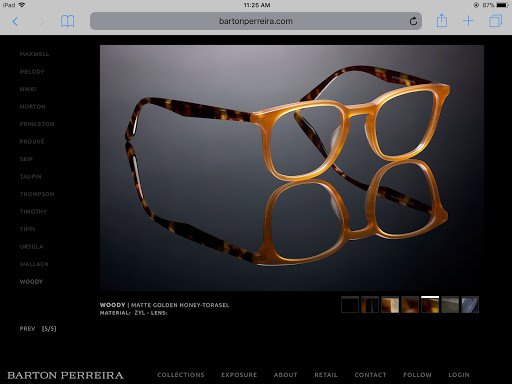Image resolution: width=512 pixels, height=384 pixels.
Task: Open the About menu
Action: [285, 375]
